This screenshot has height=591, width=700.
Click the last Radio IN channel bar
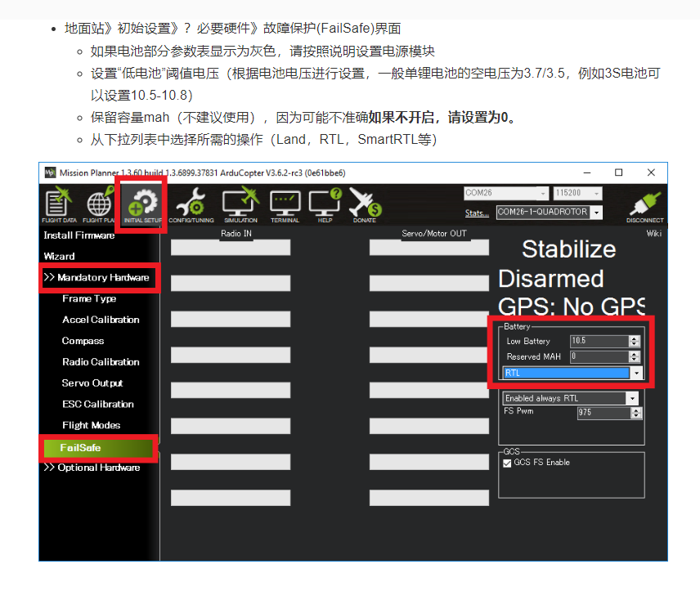coord(231,498)
